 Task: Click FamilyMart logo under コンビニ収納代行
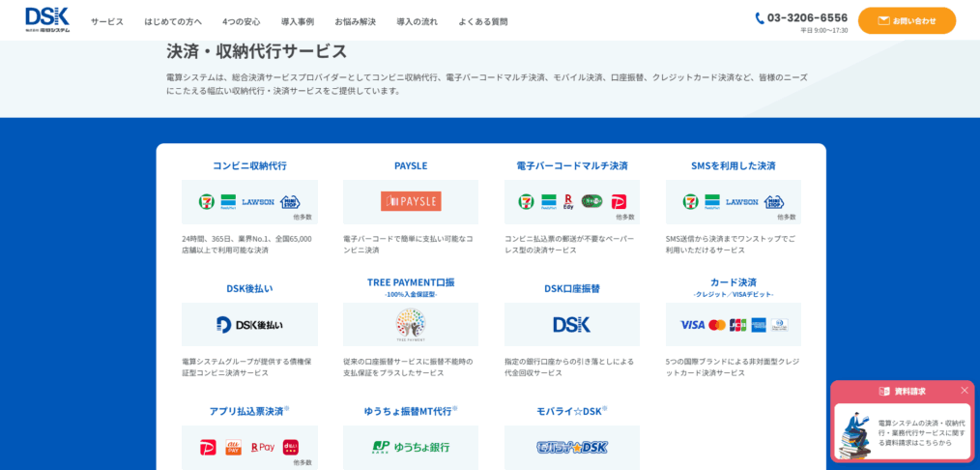point(227,201)
